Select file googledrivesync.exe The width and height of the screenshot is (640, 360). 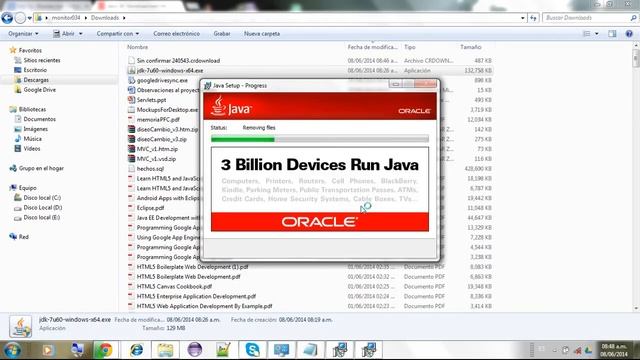tap(162, 80)
